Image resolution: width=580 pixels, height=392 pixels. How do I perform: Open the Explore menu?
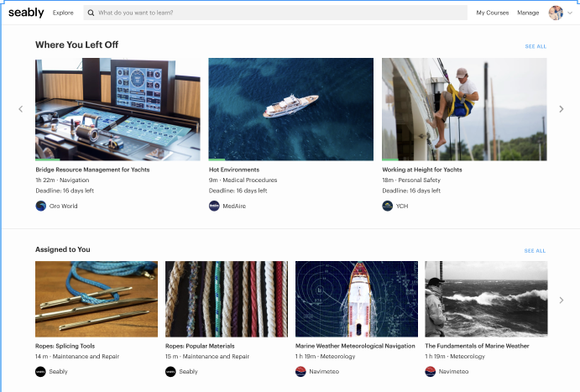coord(63,13)
